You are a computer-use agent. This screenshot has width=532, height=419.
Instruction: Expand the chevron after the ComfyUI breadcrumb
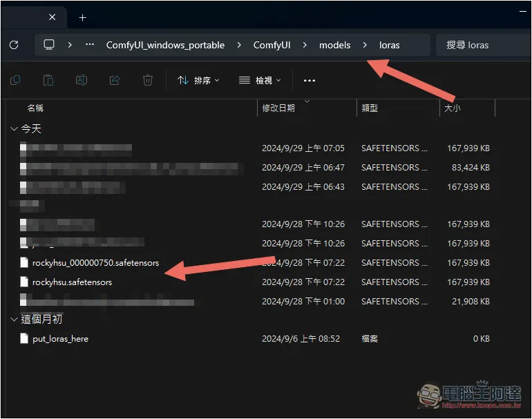pyautogui.click(x=305, y=45)
